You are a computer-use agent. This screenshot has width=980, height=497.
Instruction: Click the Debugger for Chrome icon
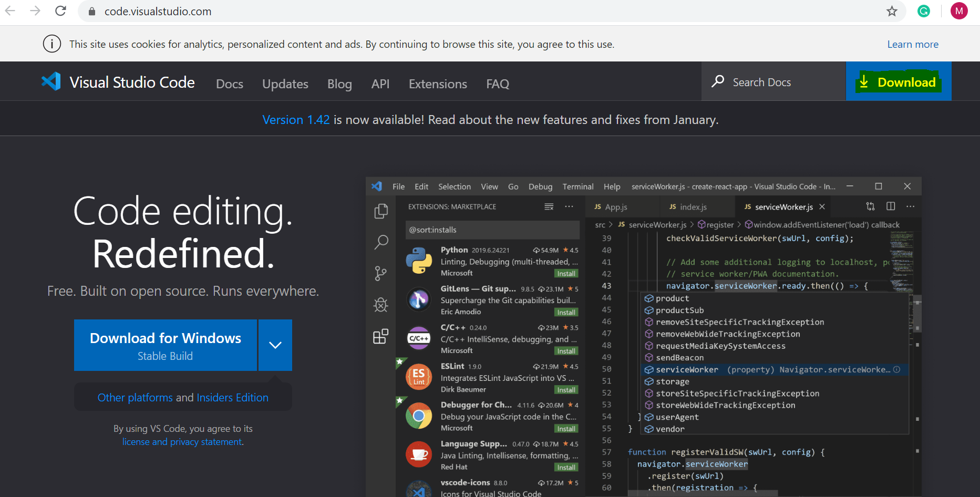(419, 416)
